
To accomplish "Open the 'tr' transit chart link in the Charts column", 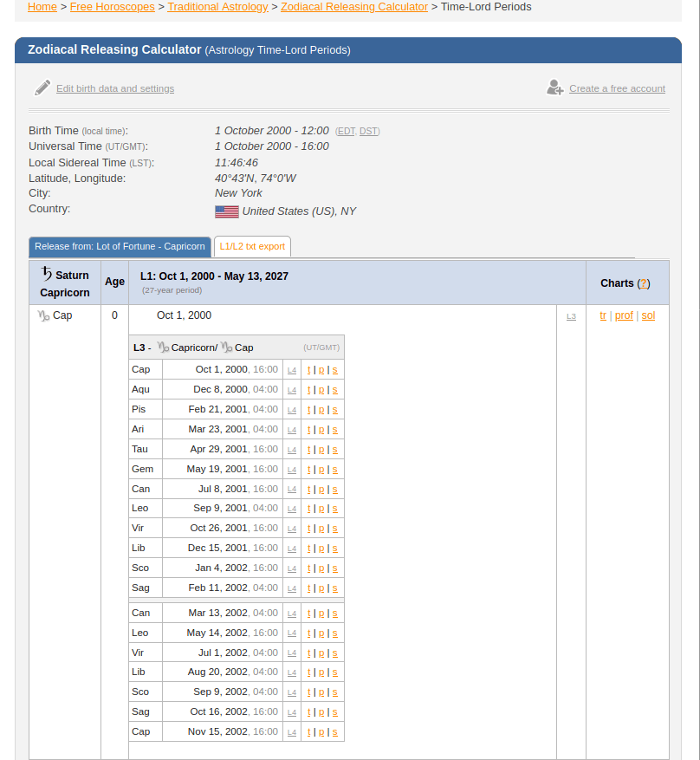I will tap(603, 315).
